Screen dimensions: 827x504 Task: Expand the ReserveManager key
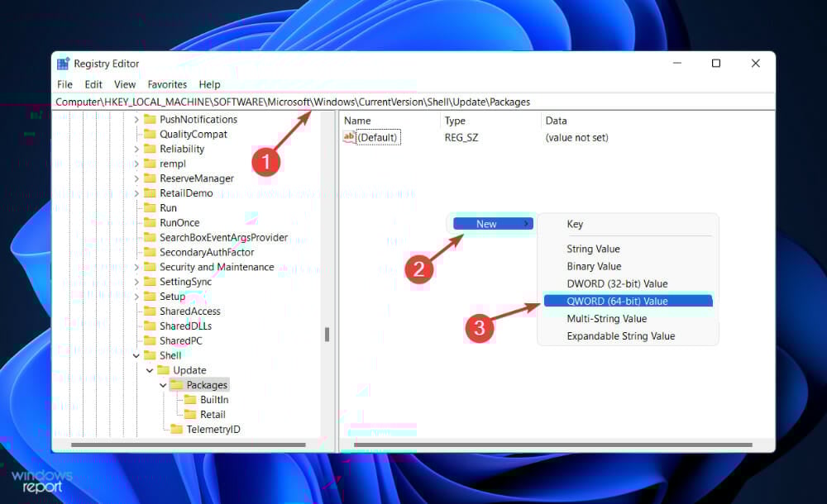(136, 178)
